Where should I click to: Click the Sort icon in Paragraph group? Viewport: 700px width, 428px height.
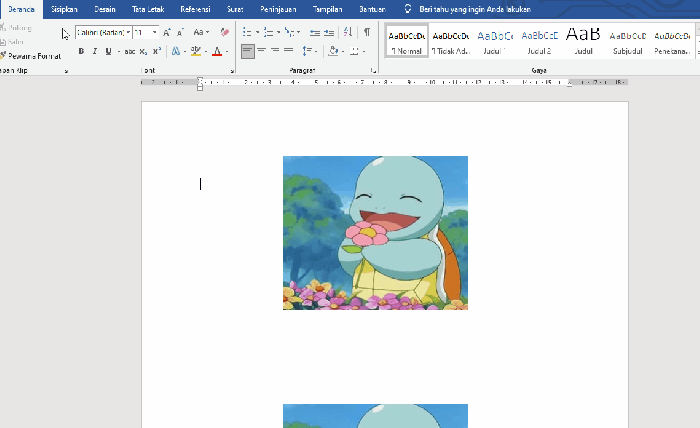(x=348, y=32)
